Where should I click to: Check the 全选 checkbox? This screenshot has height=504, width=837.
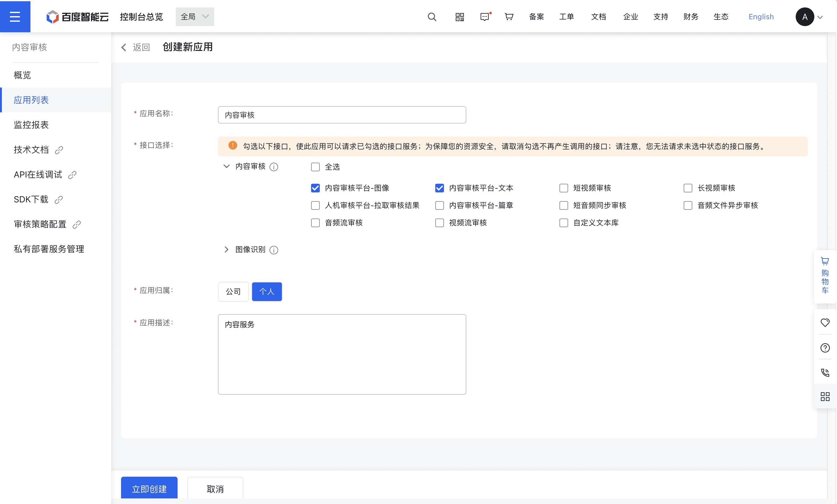[x=315, y=167]
